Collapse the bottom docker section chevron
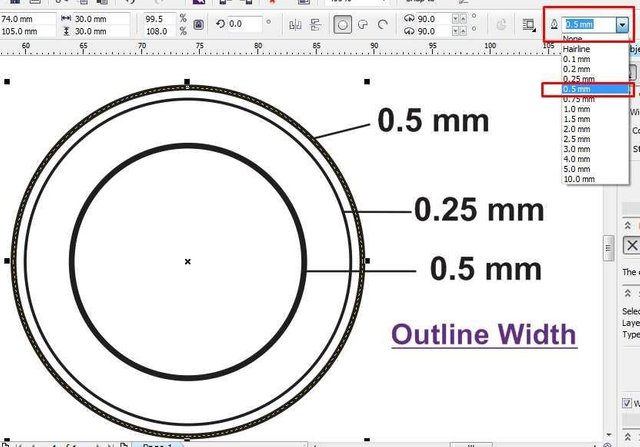640x447 pixels. [x=628, y=437]
